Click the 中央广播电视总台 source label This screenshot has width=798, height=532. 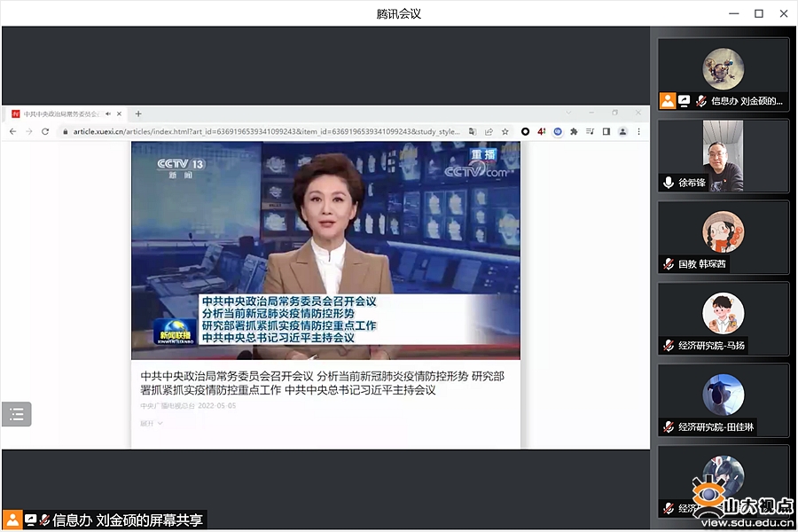point(167,406)
